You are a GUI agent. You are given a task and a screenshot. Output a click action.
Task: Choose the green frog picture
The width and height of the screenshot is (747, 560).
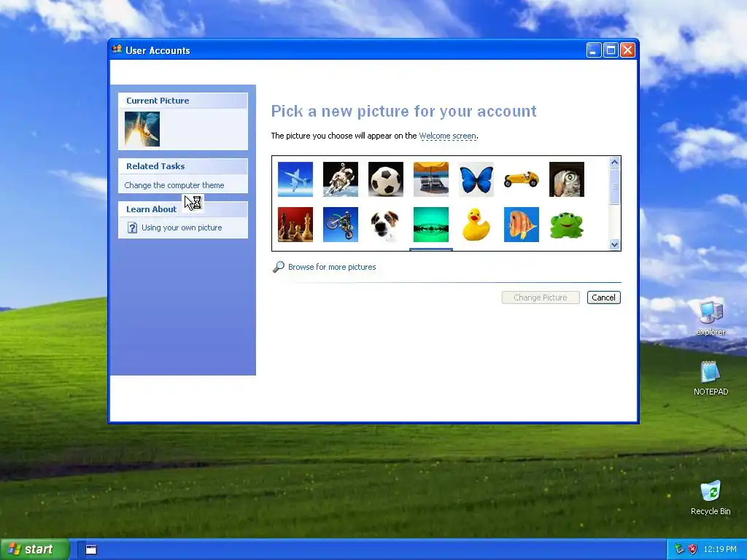coord(567,225)
